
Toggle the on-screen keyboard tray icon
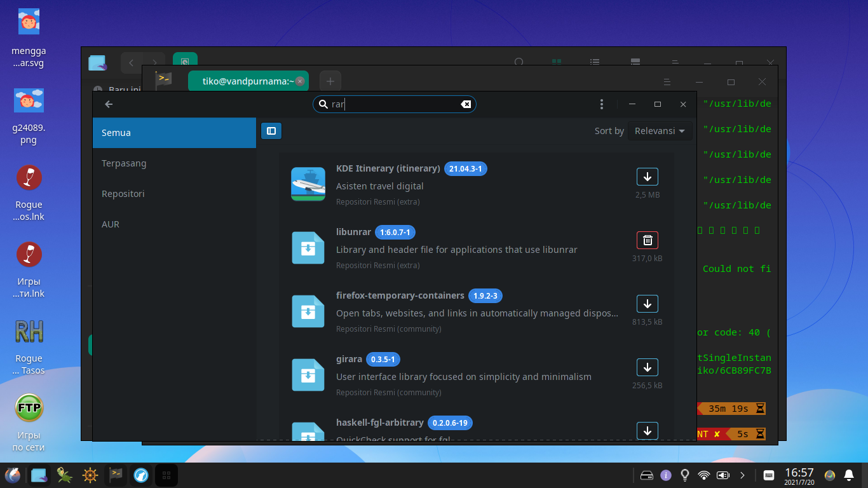coord(768,475)
